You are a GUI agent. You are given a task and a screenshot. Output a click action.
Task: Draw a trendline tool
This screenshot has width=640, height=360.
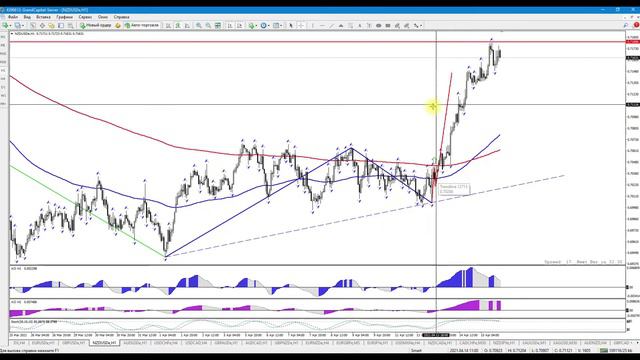[331, 25]
